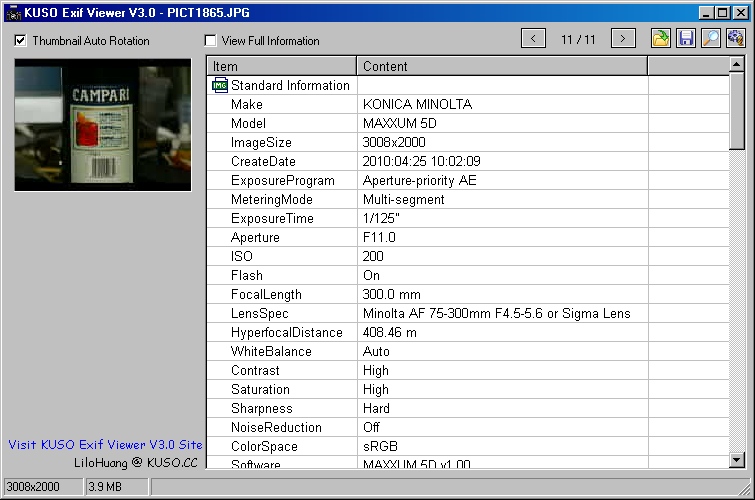Go to the previous image
Screen dimensions: 755x500
pos(534,39)
